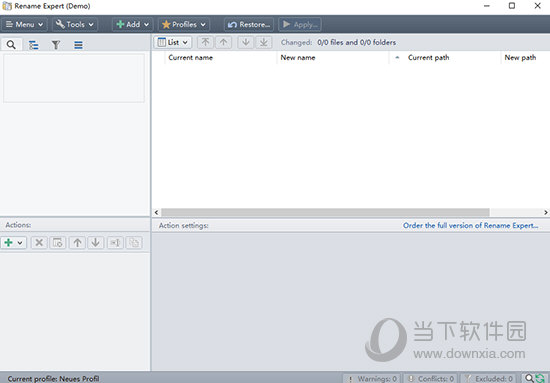Click the action preview window icon

click(x=58, y=242)
